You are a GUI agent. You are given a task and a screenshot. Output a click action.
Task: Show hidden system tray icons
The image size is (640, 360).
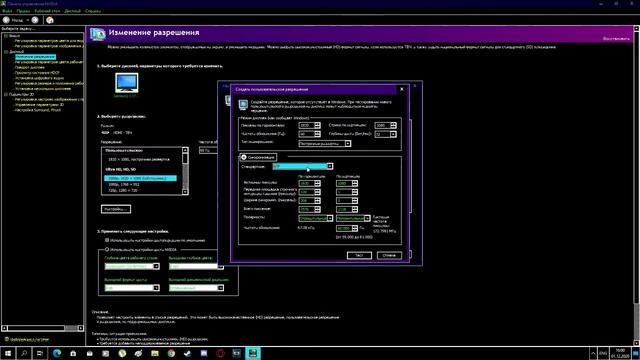(593, 353)
